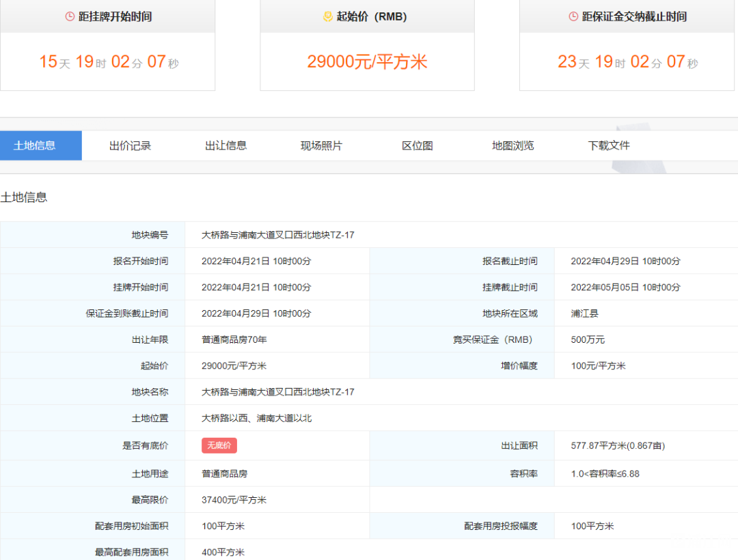Click 增价幅度 value 100元/平方米
Image resolution: width=738 pixels, height=560 pixels.
click(x=598, y=366)
